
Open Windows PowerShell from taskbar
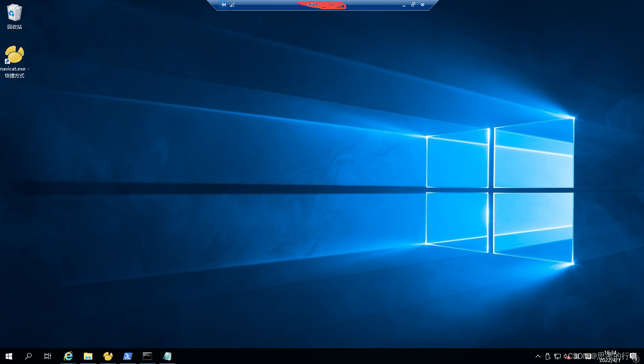pyautogui.click(x=128, y=356)
